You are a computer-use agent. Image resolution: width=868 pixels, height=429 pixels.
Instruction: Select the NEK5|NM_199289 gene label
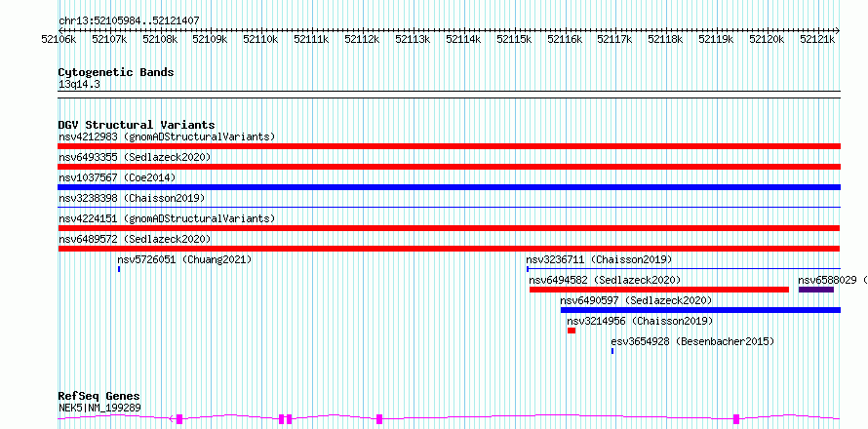point(99,408)
